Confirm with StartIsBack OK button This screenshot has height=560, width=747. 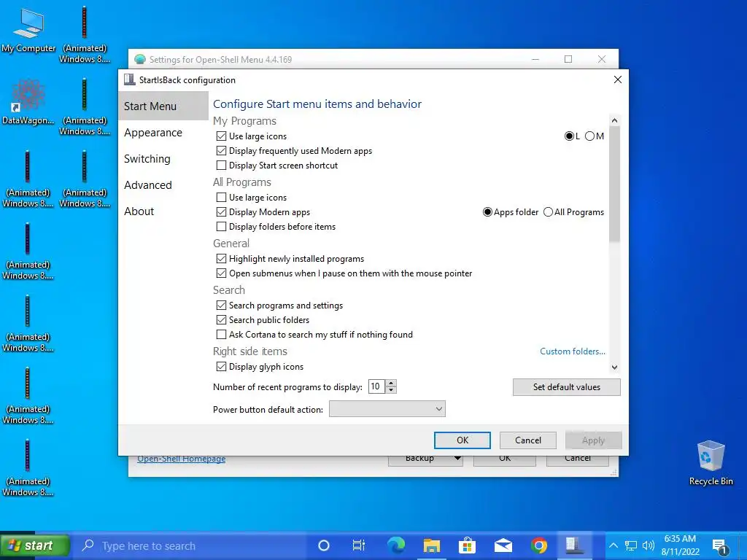point(462,440)
